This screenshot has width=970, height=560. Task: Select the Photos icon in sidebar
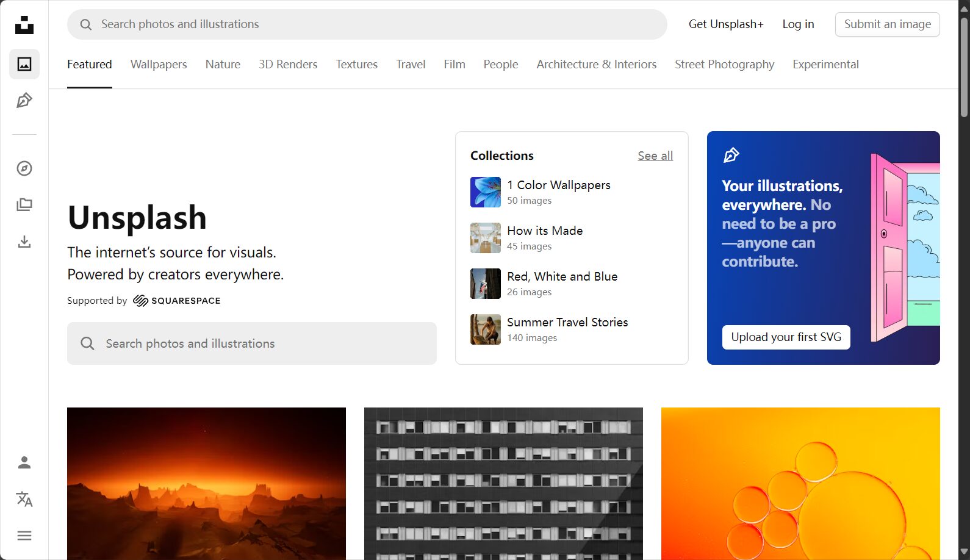(x=24, y=64)
